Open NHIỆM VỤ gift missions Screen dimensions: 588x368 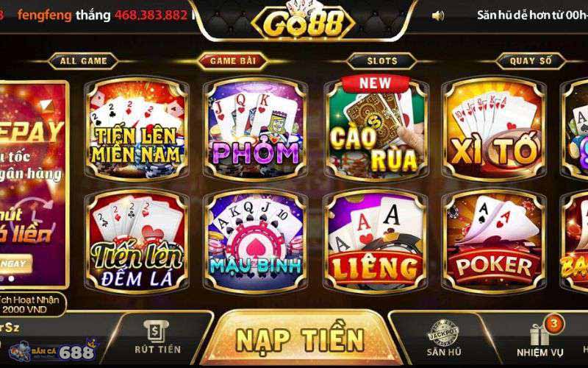pos(540,338)
